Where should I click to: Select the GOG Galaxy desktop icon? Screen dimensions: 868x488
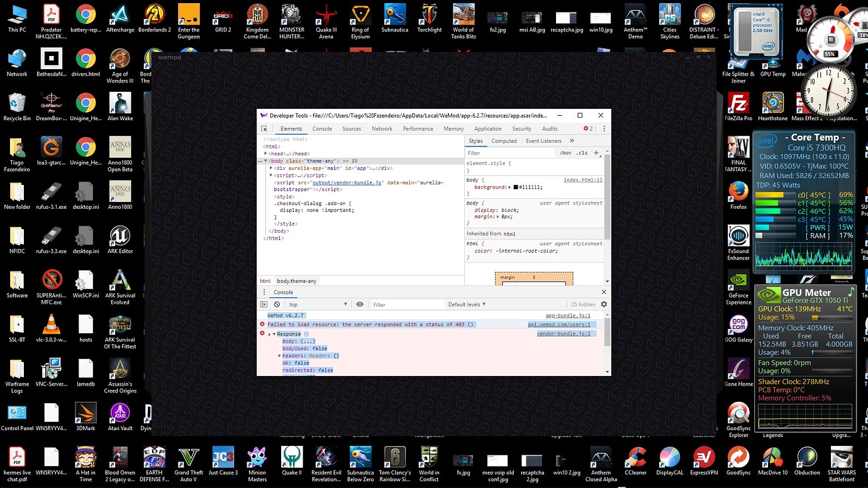738,328
